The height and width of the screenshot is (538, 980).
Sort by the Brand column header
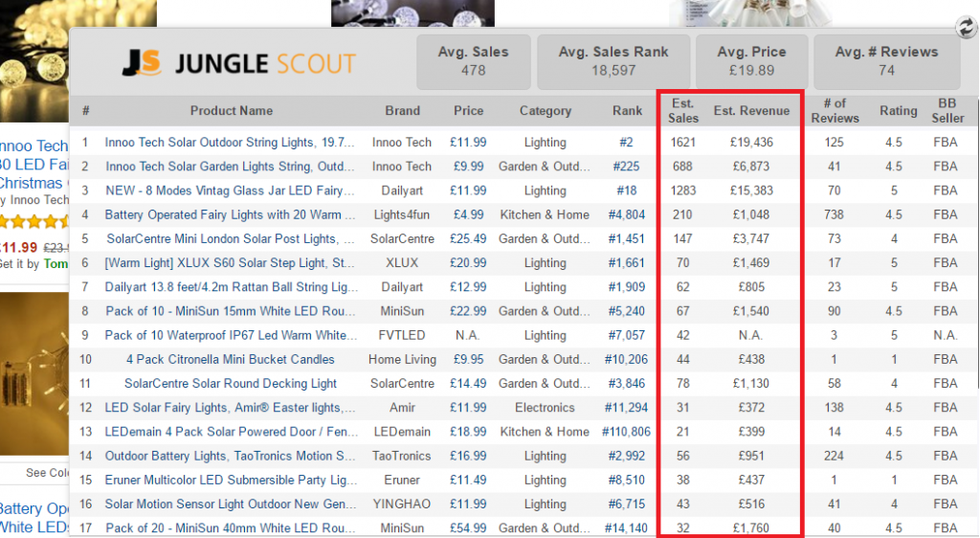pos(402,111)
